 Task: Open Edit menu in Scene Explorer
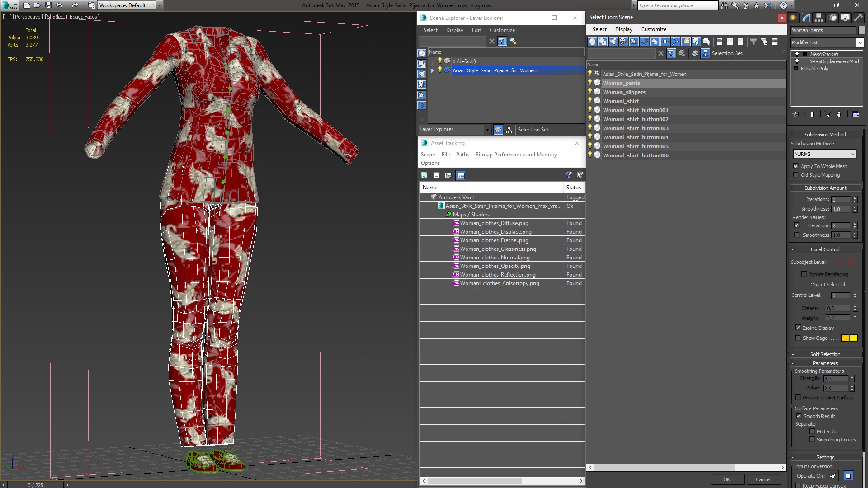[476, 30]
